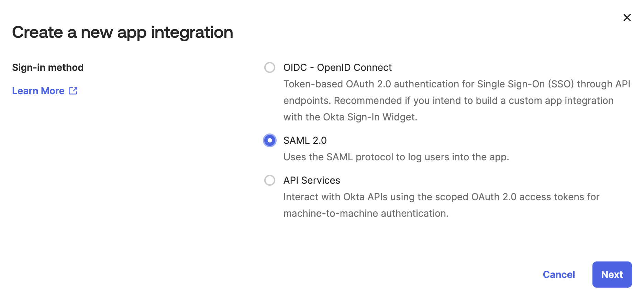The image size is (644, 300).
Task: Click the word SAML in the protocol description
Action: (x=340, y=157)
